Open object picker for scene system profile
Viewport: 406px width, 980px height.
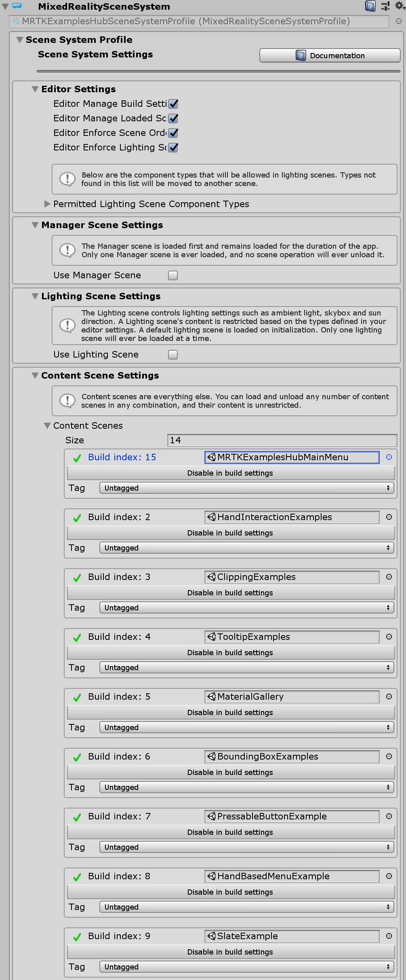[x=398, y=21]
